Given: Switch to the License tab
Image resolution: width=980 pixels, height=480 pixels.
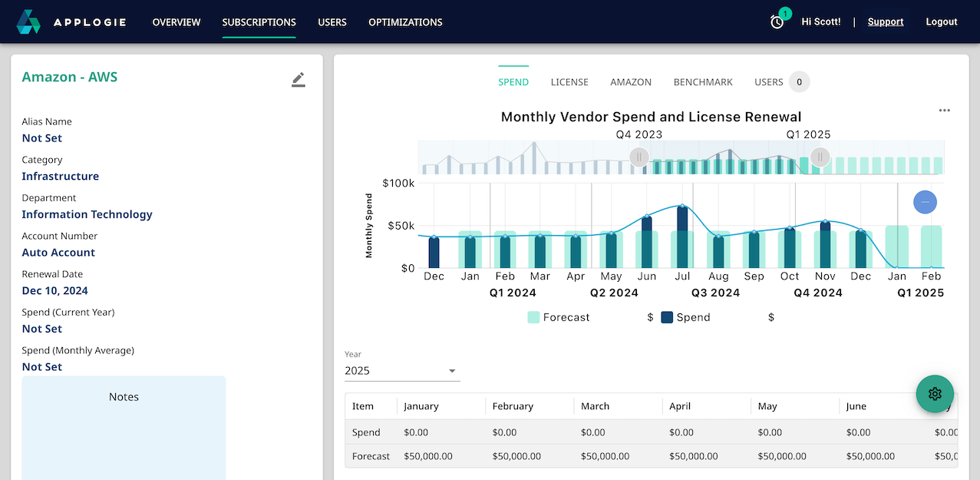Looking at the screenshot, I should click(569, 82).
